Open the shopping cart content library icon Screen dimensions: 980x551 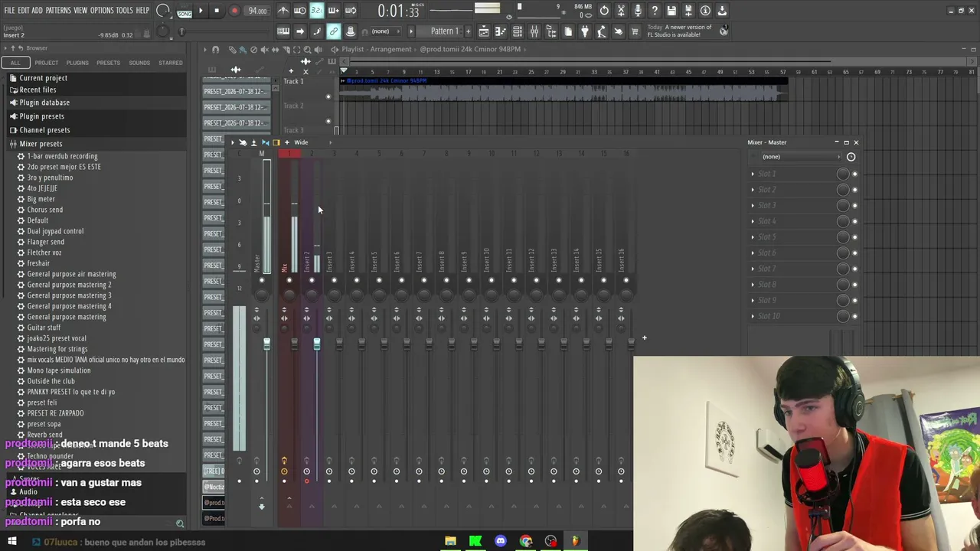635,31
